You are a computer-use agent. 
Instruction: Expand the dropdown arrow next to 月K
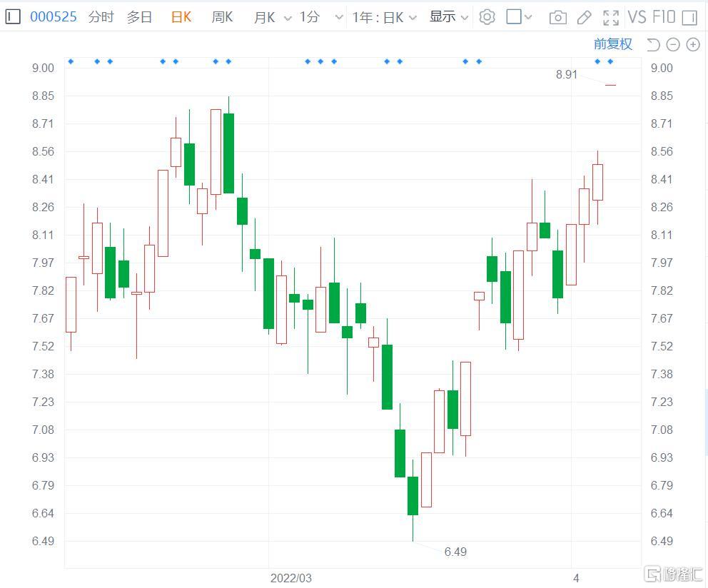click(x=288, y=18)
